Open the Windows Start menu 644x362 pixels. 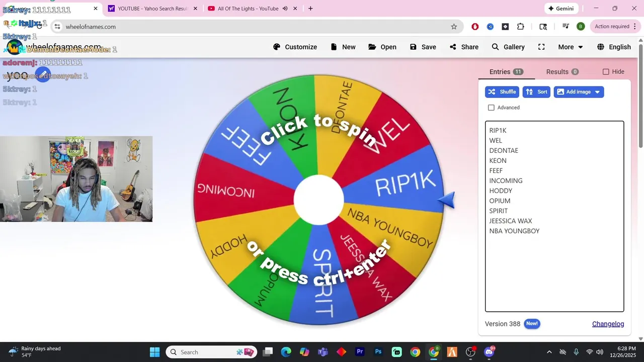154,352
